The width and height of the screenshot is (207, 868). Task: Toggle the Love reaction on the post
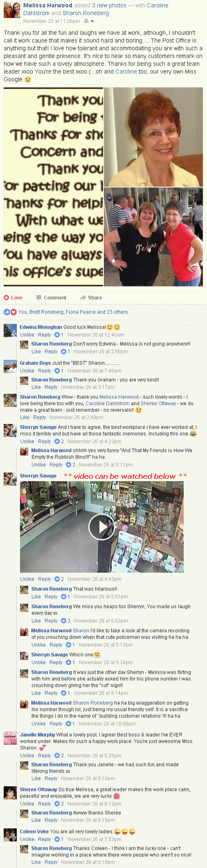(x=13, y=297)
